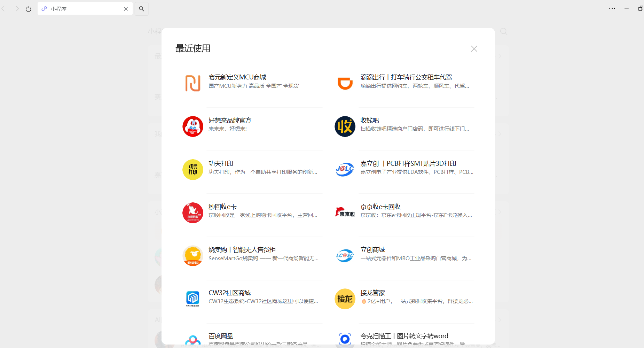Click the 功夫打印 title text

pos(221,163)
